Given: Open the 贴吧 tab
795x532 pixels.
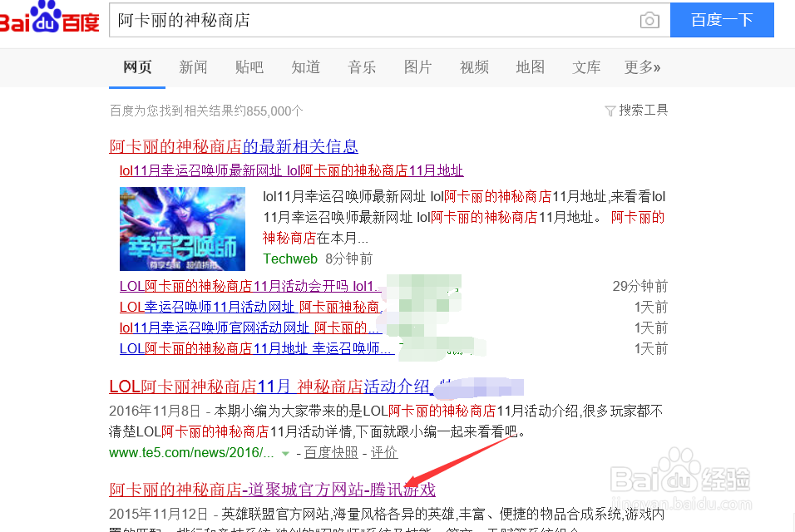Looking at the screenshot, I should pos(249,66).
